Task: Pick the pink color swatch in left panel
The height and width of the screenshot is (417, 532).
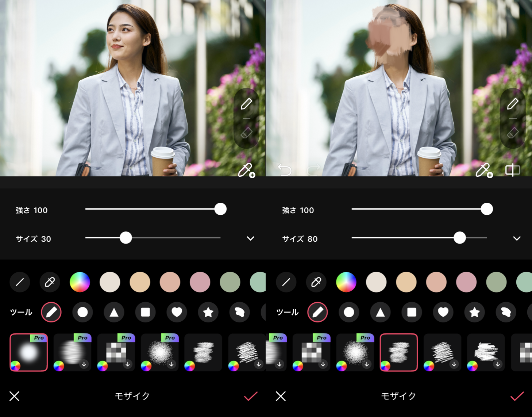Action: (200, 282)
